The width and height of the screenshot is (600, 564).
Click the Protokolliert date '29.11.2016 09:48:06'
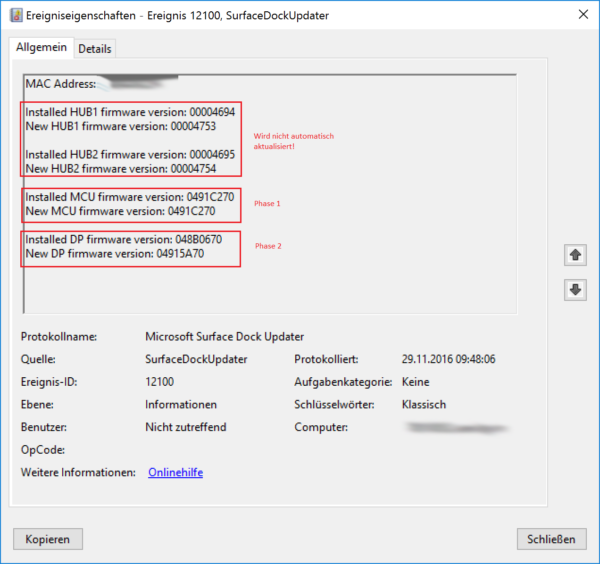pyautogui.click(x=448, y=359)
